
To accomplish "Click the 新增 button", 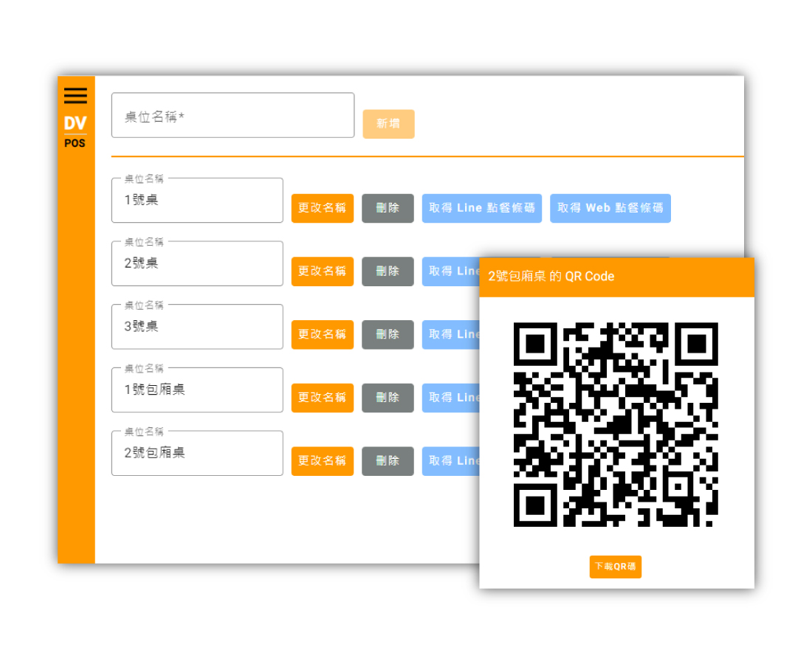I will 388,124.
